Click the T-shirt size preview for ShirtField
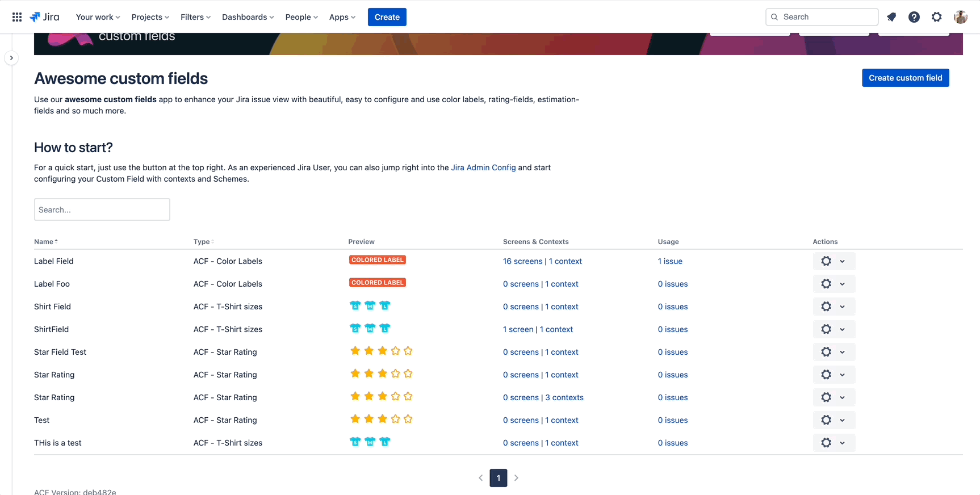Viewport: 980px width, 495px height. click(x=370, y=328)
